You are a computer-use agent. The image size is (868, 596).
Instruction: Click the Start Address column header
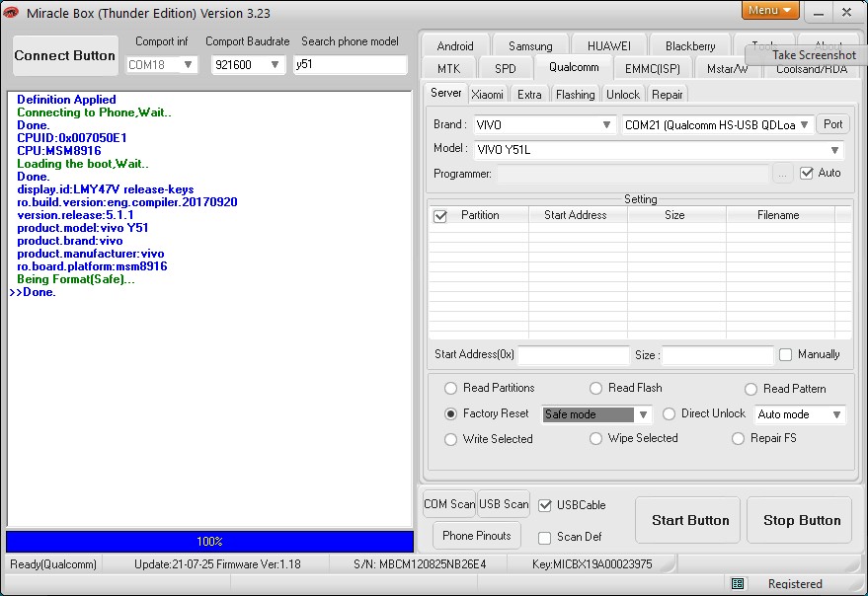[578, 215]
